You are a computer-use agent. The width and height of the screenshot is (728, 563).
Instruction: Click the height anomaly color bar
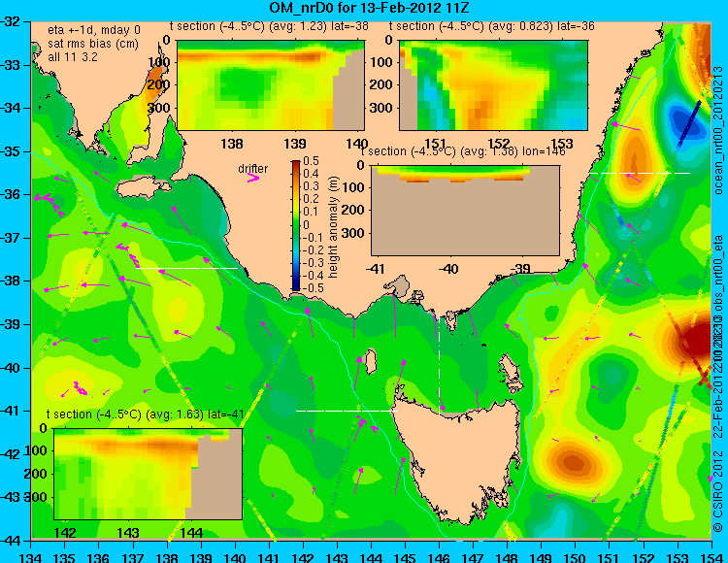[x=296, y=225]
